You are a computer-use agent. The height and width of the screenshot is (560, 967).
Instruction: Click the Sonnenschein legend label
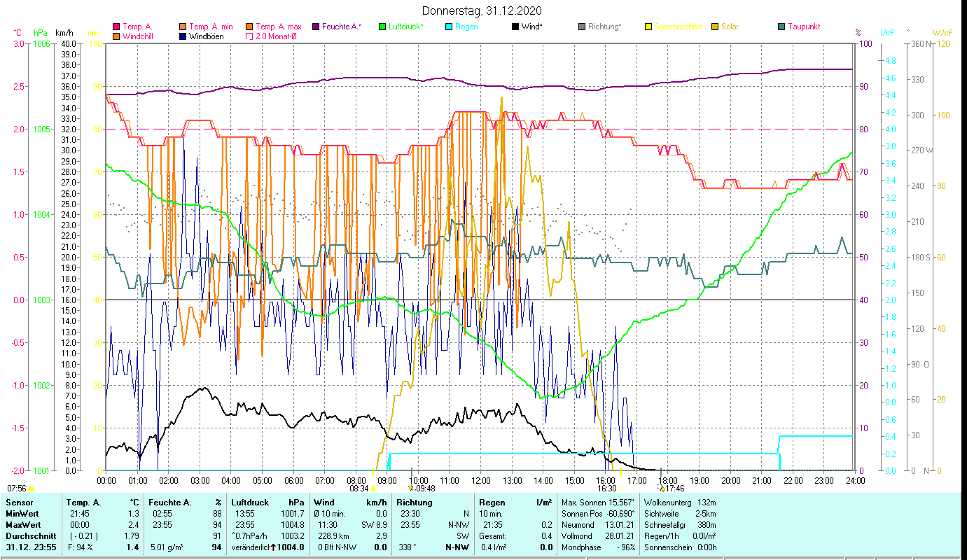(x=679, y=27)
